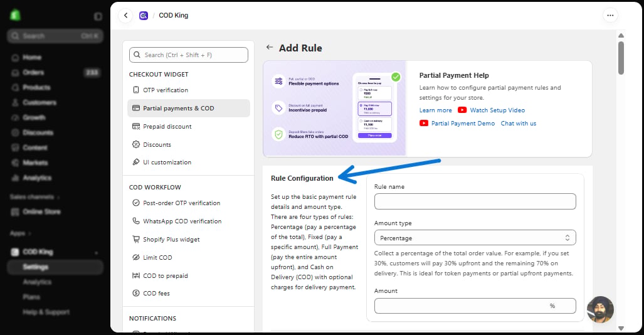Click the Orders icon in Shopify sidebar
This screenshot has height=335, width=644.
point(15,73)
